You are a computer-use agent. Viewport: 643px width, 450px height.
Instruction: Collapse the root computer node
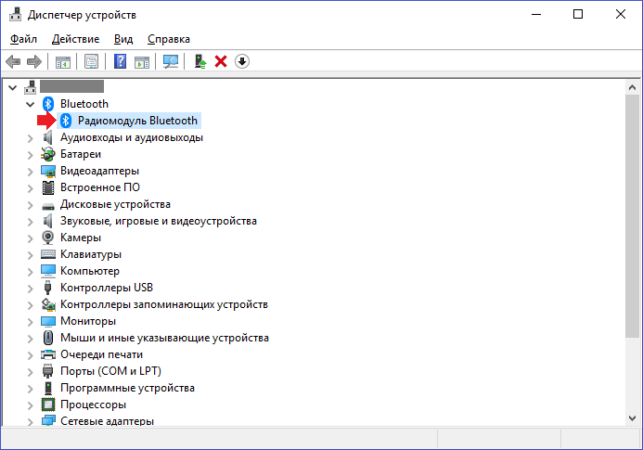click(13, 88)
